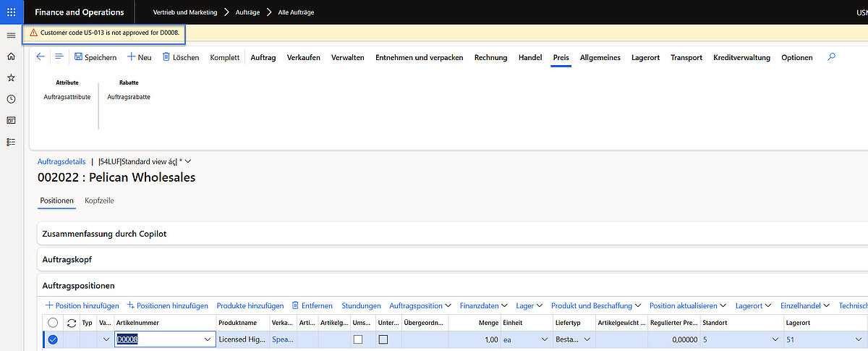The height and width of the screenshot is (351, 868).
Task: Expand the navigation pane hamburger menu
Action: (x=11, y=35)
